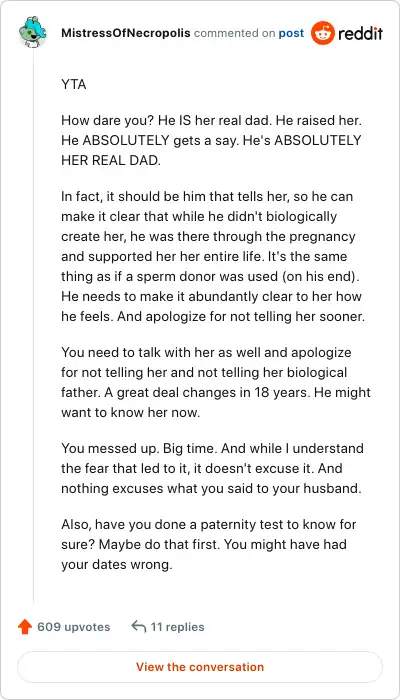Click the paragraph starting "How dare you?"
Screen dimensions: 400x700
211,141
